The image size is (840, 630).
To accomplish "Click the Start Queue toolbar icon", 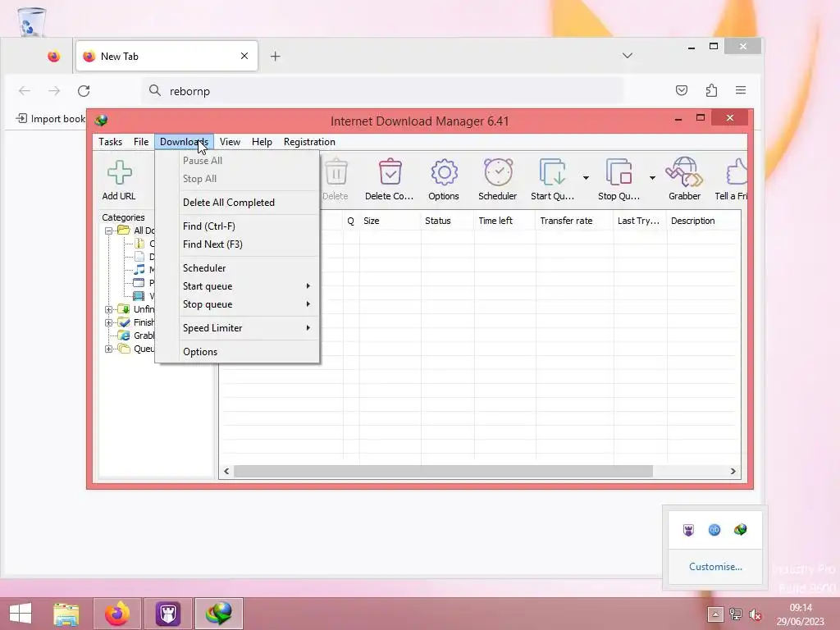I will click(x=552, y=172).
